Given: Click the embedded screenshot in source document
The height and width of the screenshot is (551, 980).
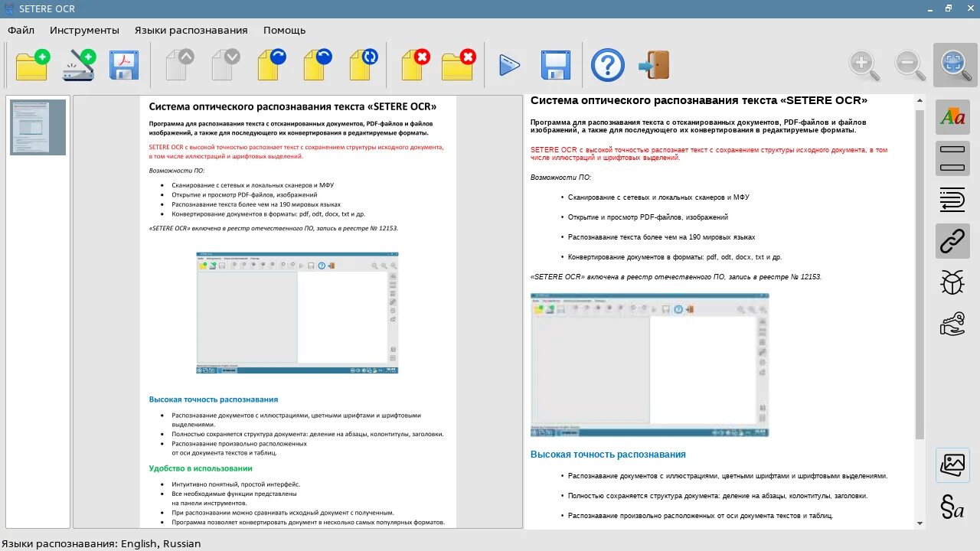Looking at the screenshot, I should [x=298, y=313].
